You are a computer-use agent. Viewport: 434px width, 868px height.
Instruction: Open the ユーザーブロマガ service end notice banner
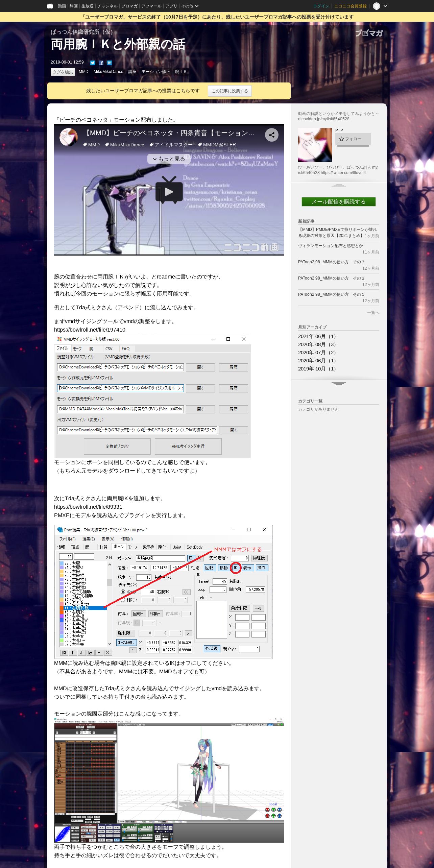tap(217, 17)
